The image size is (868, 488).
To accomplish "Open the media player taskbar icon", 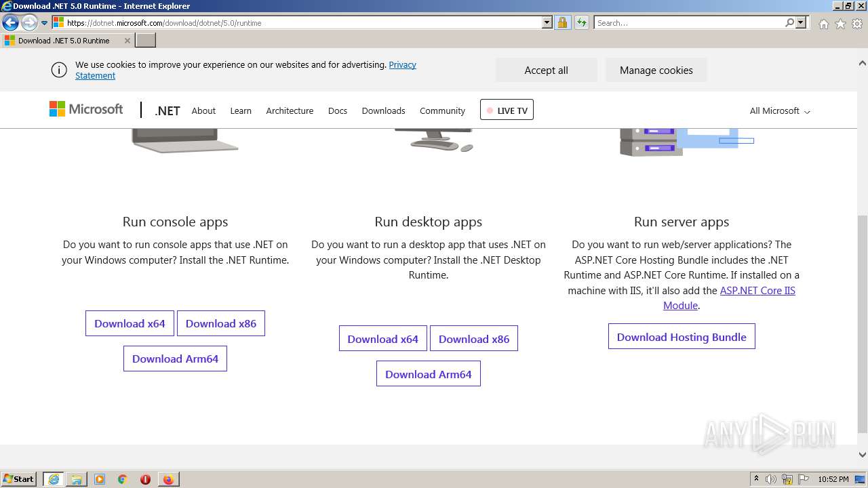I will point(100,479).
